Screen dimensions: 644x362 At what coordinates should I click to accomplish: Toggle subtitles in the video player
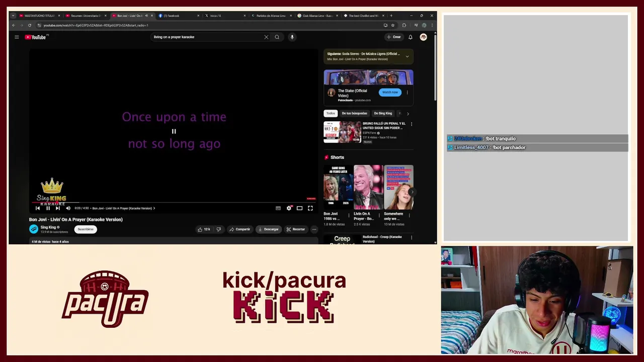pos(278,208)
